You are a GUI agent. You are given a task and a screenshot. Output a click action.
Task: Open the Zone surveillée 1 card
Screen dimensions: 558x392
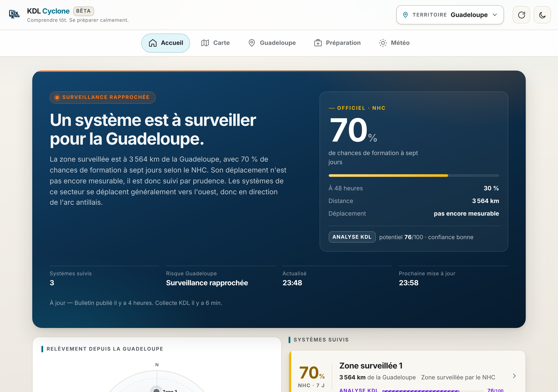[407, 372]
